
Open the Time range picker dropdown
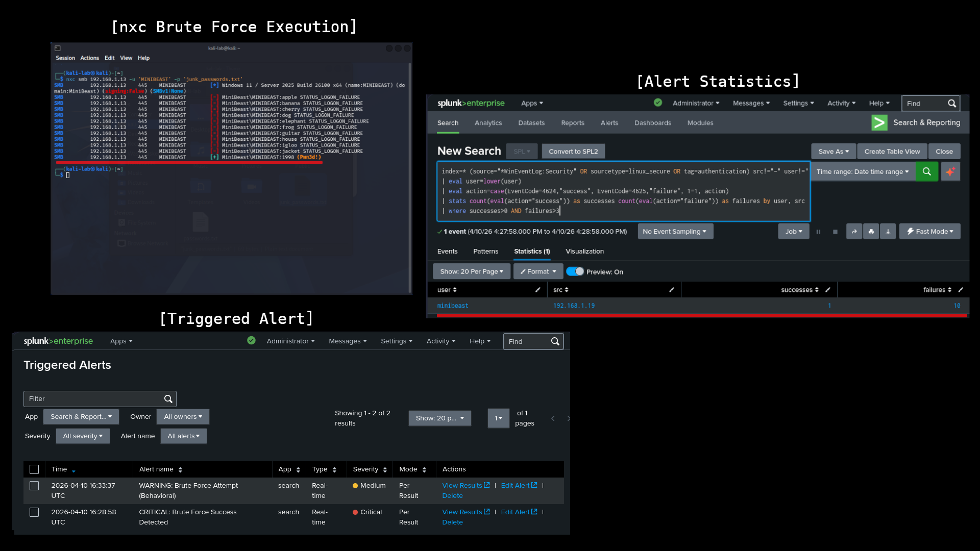[862, 172]
